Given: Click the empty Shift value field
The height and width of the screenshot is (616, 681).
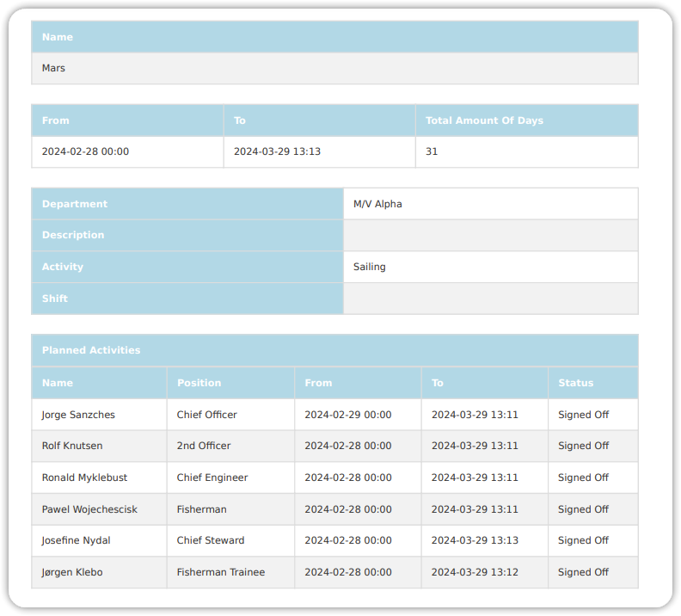Looking at the screenshot, I should coord(490,299).
